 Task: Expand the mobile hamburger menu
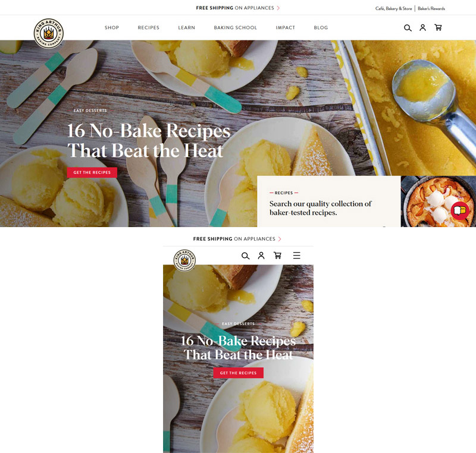point(296,256)
